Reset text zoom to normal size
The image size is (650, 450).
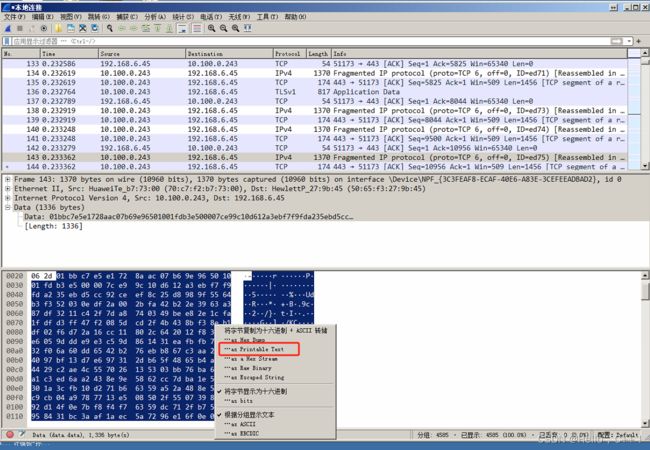pyautogui.click(x=235, y=28)
